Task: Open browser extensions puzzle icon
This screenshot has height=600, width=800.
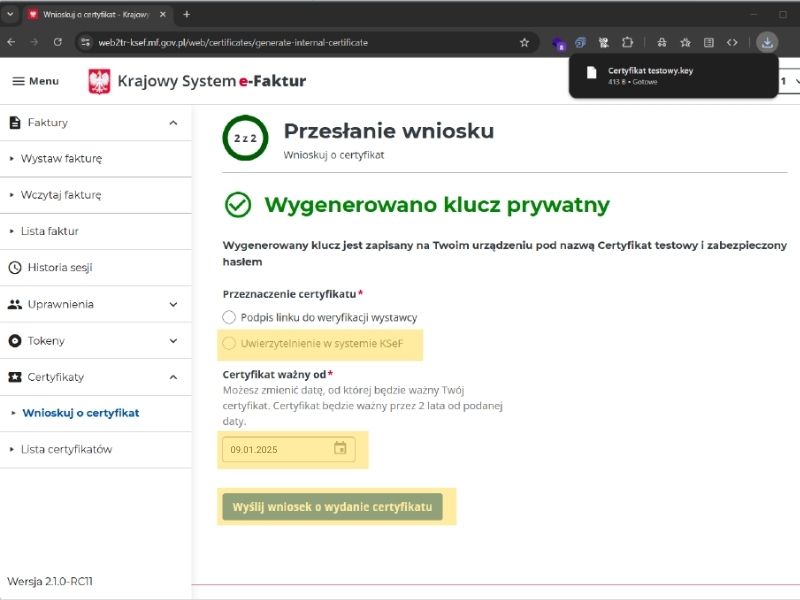Action: pyautogui.click(x=627, y=43)
